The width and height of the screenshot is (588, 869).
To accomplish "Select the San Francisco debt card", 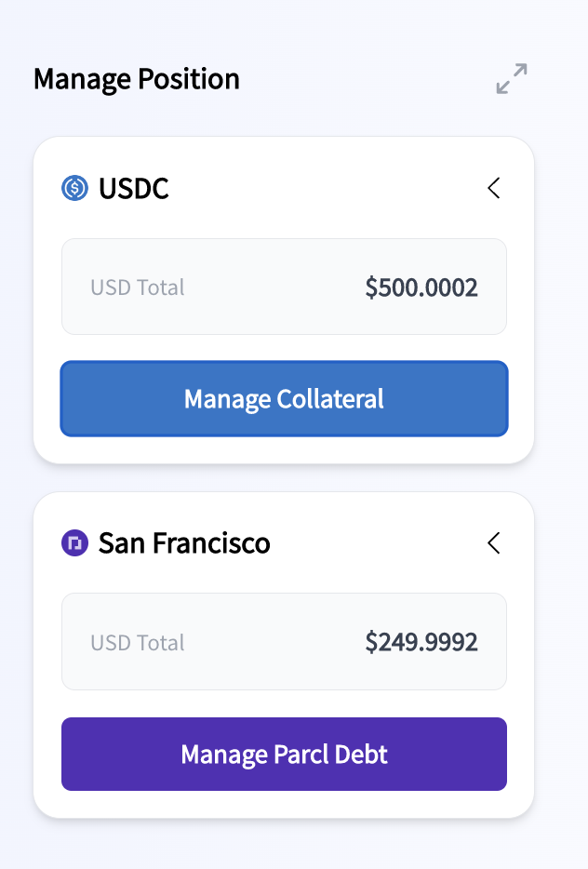I will (284, 655).
